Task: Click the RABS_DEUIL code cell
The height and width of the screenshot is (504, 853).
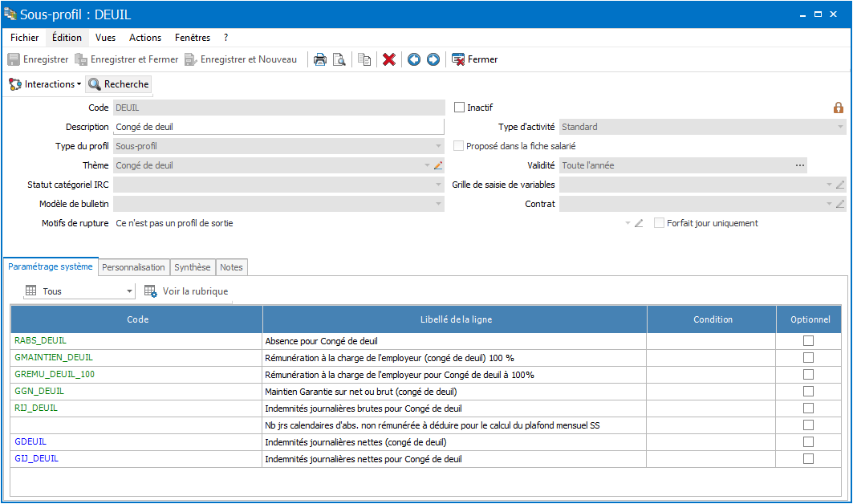Action: pos(136,341)
